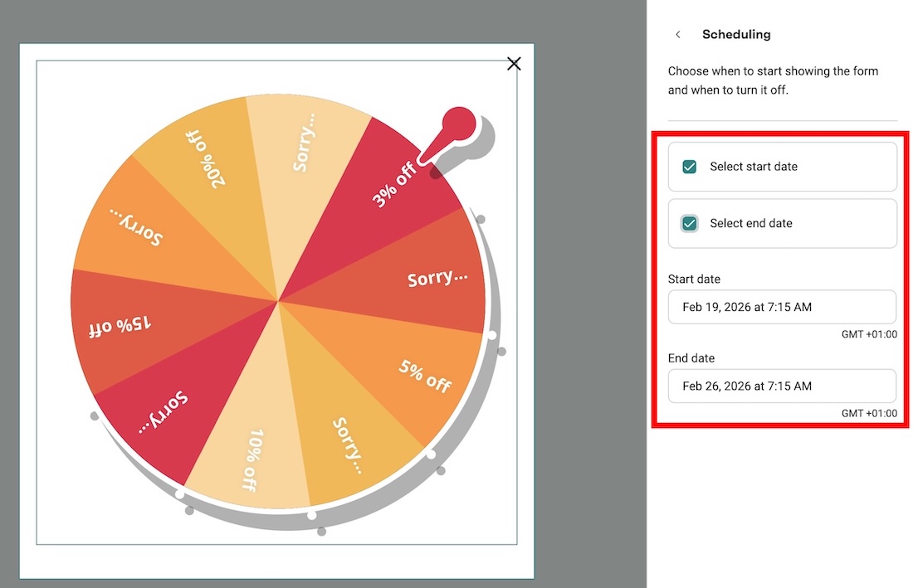Click the Scheduling panel heading
This screenshot has height=588, width=913.
736,35
